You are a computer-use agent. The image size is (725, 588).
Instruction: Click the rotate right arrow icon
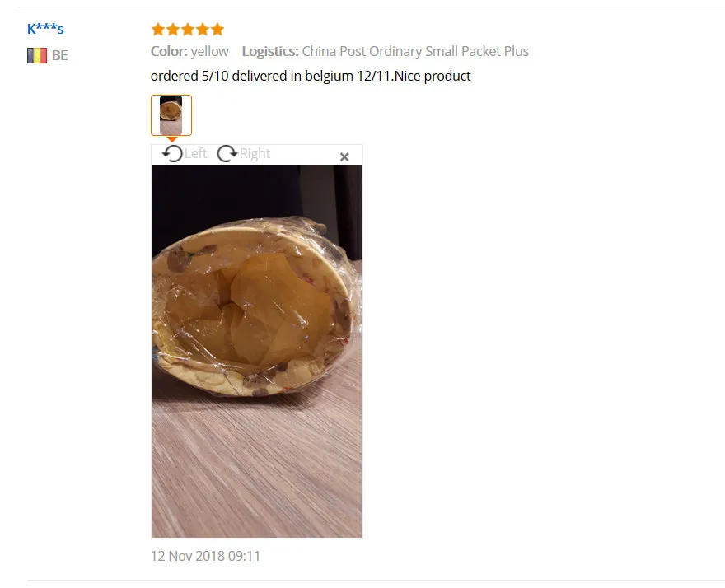227,153
